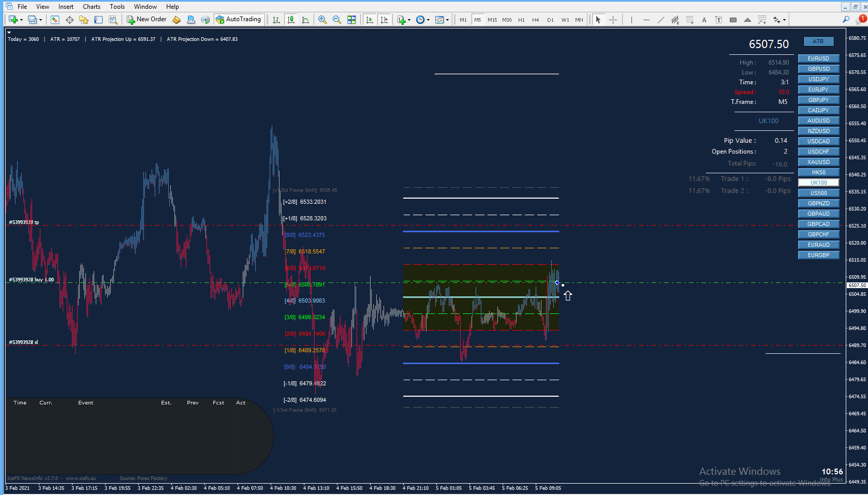Click the Zoom Out magnifier
This screenshot has width=868, height=495.
click(337, 20)
